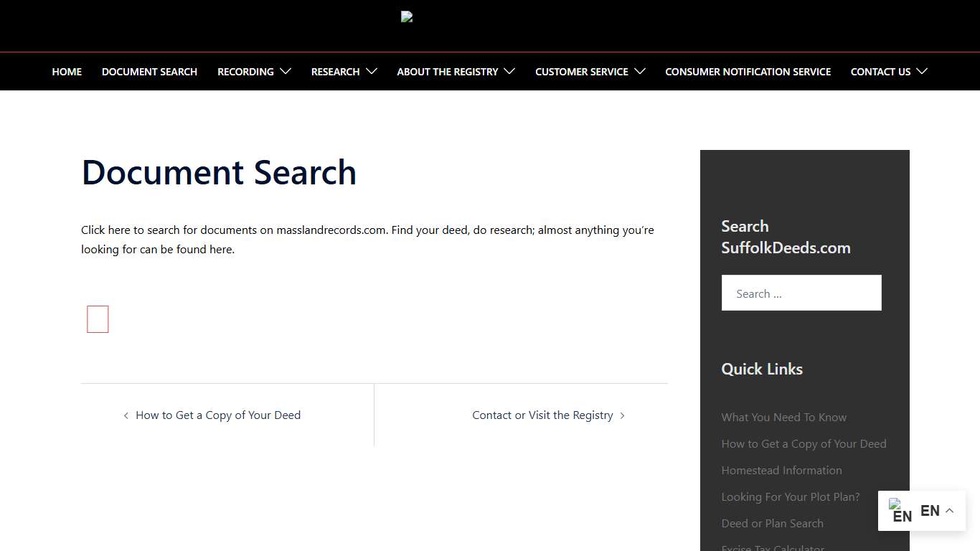This screenshot has width=980, height=551.
Task: Go to 'Contact or Visit the Registry' page
Action: (542, 415)
